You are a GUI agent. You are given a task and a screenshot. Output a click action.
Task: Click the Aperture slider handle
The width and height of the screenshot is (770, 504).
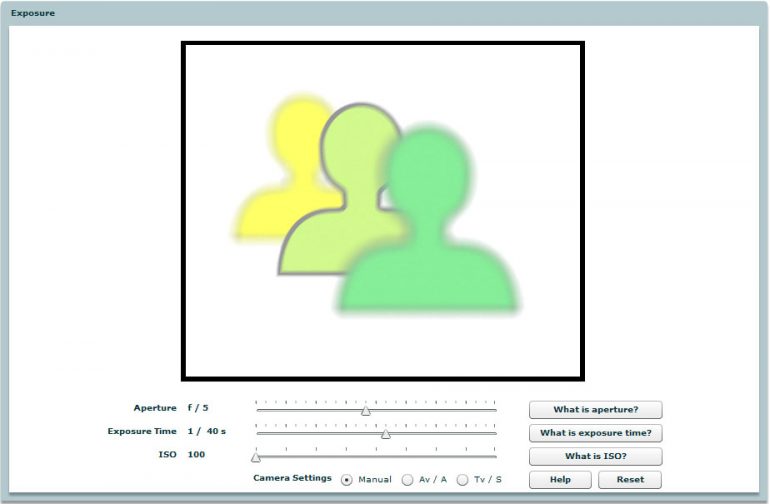(365, 410)
